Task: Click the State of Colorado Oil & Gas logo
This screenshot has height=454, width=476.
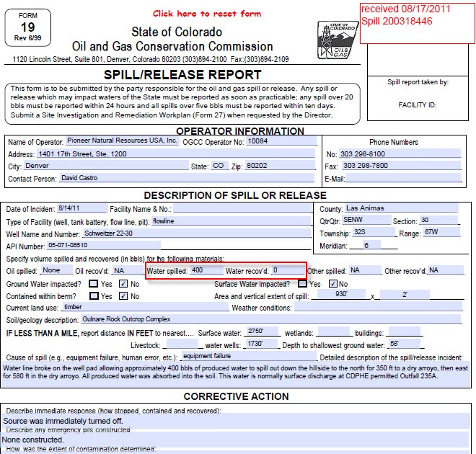Action: [x=338, y=40]
